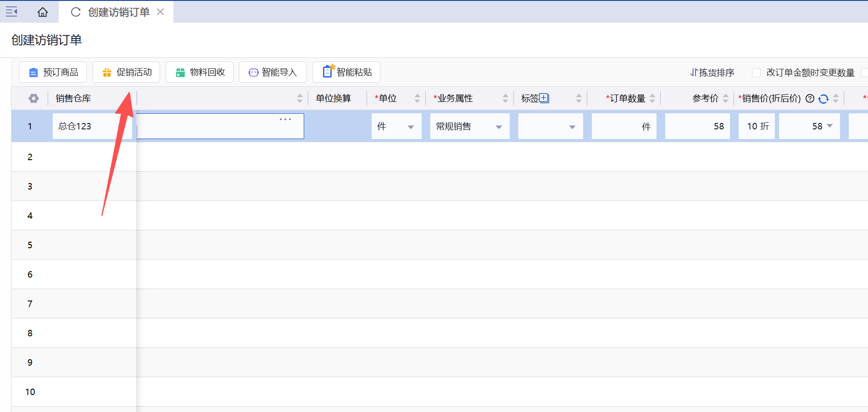Open 件 unit dropdown in row 1
868x412 pixels.
click(x=396, y=126)
